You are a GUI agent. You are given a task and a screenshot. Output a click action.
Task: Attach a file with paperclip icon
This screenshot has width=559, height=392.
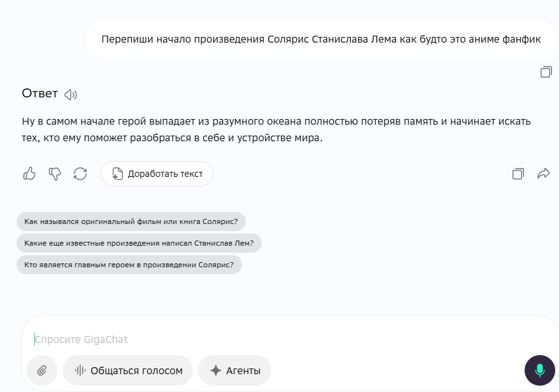(42, 370)
